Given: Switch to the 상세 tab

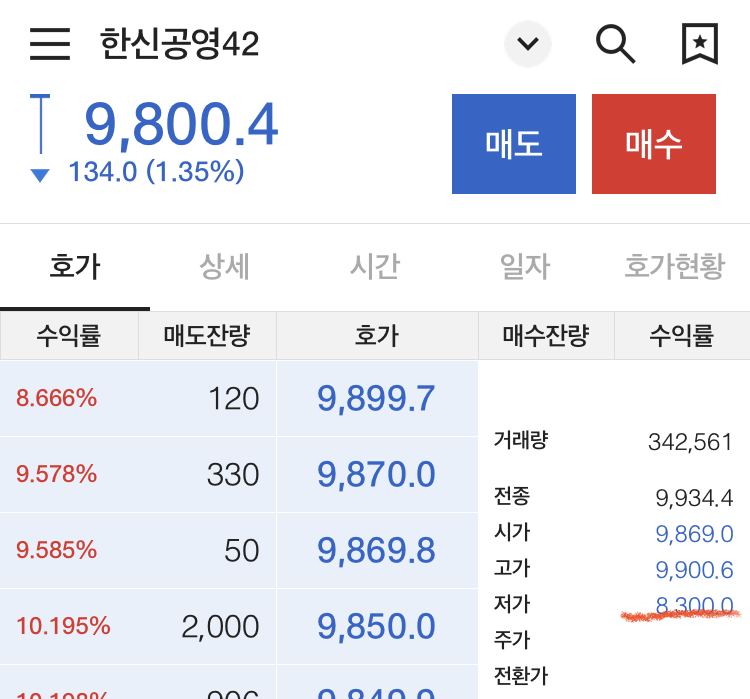Looking at the screenshot, I should pyautogui.click(x=225, y=267).
